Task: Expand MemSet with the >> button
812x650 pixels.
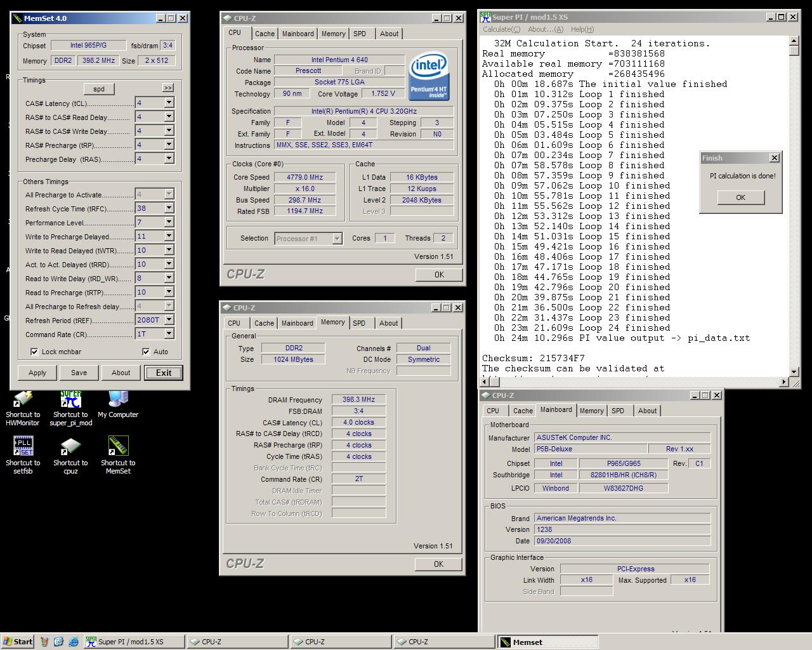Action: coord(167,88)
